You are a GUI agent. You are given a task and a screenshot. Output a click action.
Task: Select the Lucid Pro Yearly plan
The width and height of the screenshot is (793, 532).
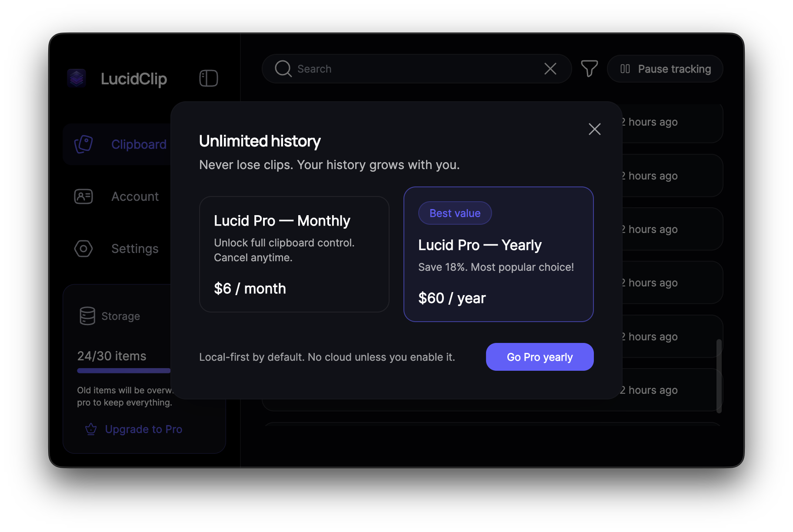(x=498, y=254)
